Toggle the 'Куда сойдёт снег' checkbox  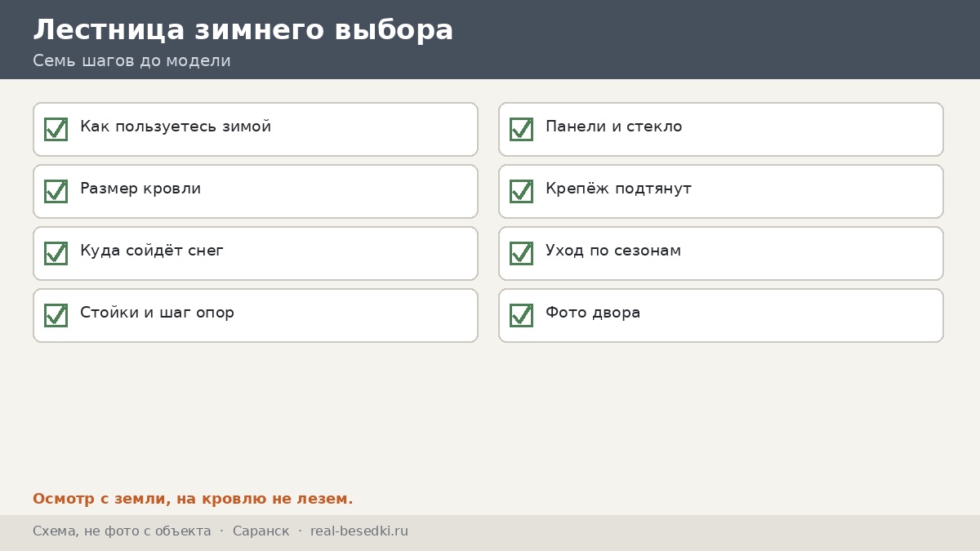(56, 253)
